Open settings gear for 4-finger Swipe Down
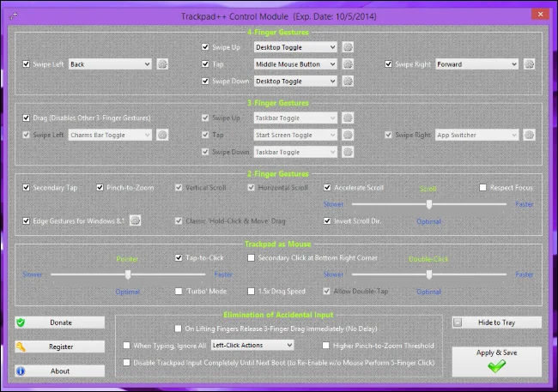Screen dimensions: 558x392 coord(348,81)
